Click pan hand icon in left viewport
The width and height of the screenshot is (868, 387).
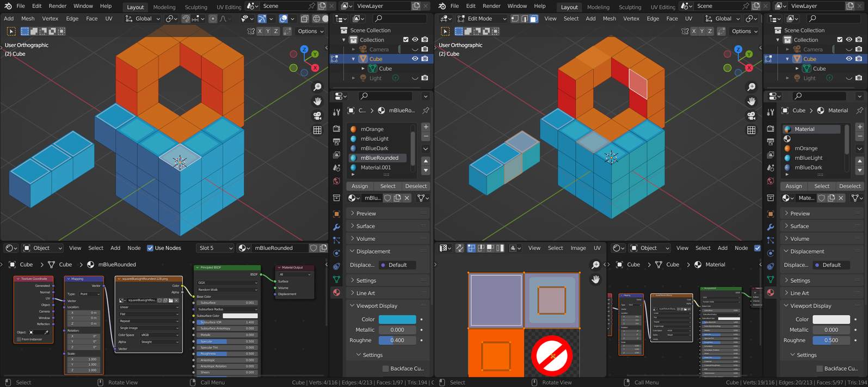coord(317,101)
